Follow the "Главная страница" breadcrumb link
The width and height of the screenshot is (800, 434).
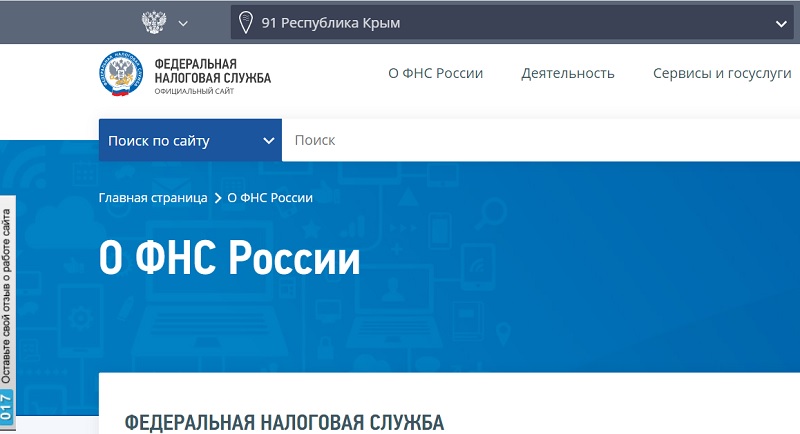coord(153,198)
